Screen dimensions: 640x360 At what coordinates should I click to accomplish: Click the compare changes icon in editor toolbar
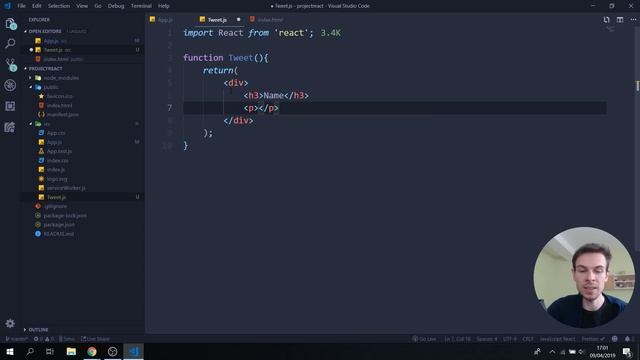pos(607,20)
